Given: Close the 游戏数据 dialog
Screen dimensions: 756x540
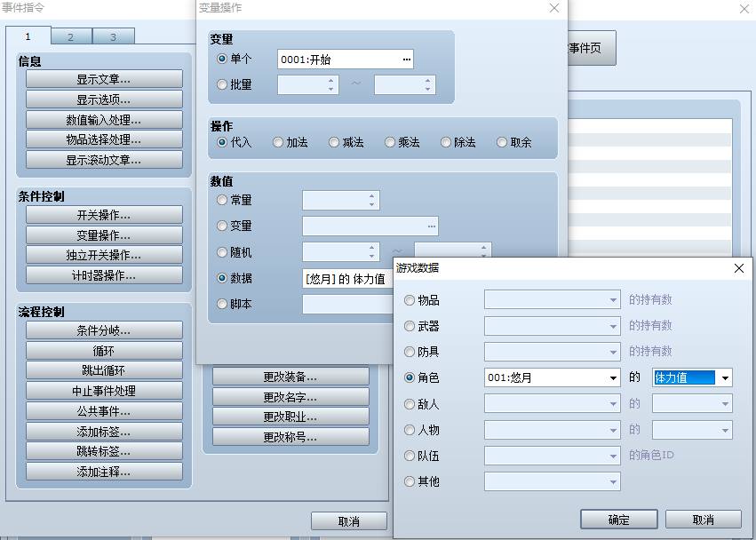Looking at the screenshot, I should [x=738, y=268].
